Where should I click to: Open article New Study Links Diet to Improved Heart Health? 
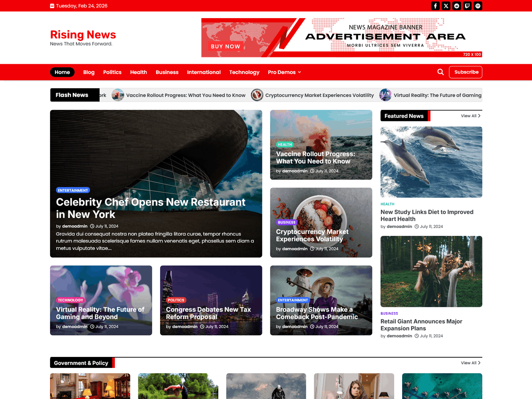pyautogui.click(x=427, y=215)
